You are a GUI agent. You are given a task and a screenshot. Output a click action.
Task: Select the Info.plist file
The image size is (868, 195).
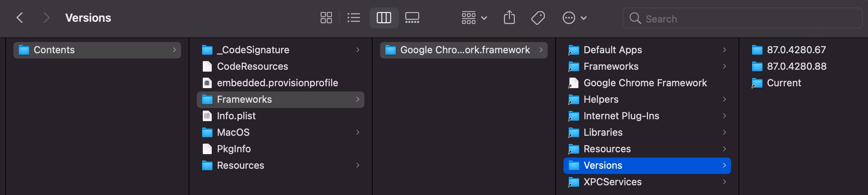coord(236,116)
